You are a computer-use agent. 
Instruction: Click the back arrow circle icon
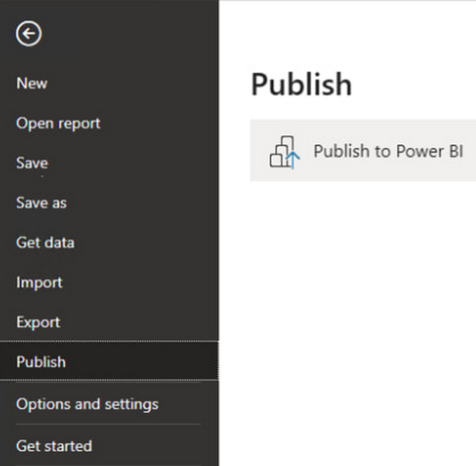coord(29,34)
